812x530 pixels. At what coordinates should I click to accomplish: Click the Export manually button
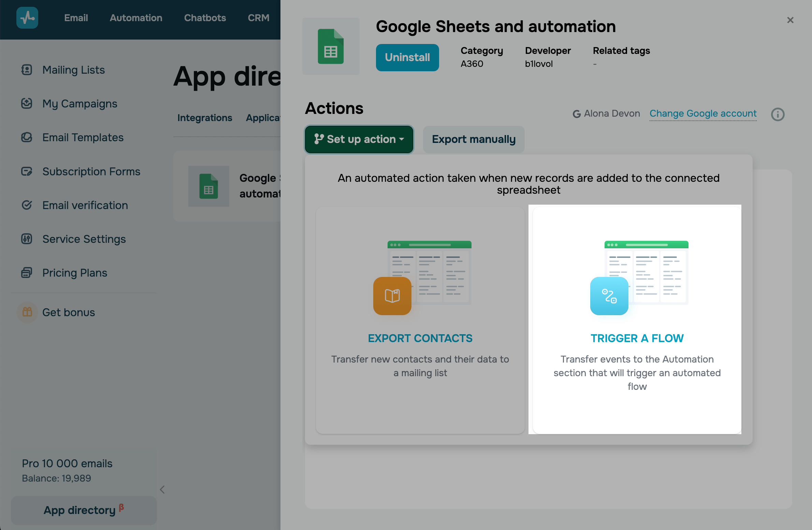click(474, 139)
